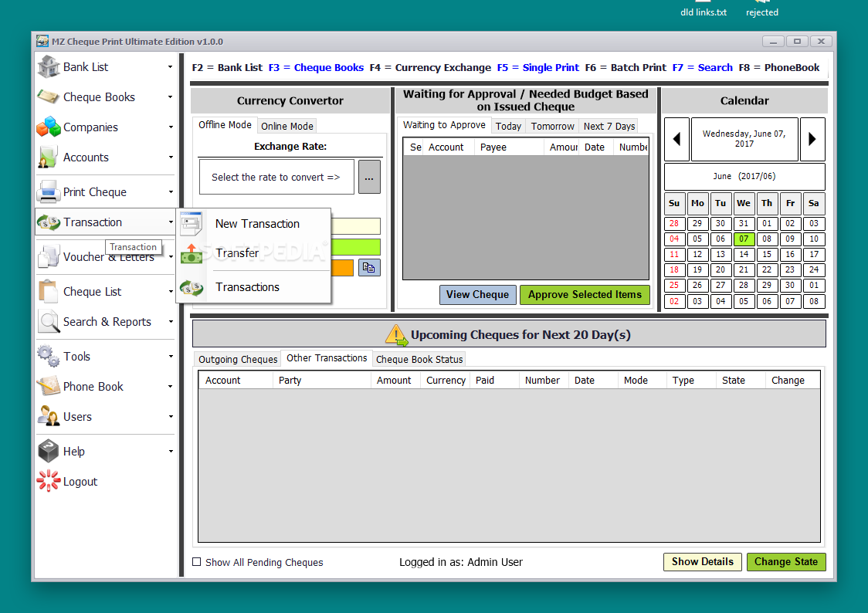Click the Help cube icon
Viewport: 868px width, 613px height.
tap(49, 451)
